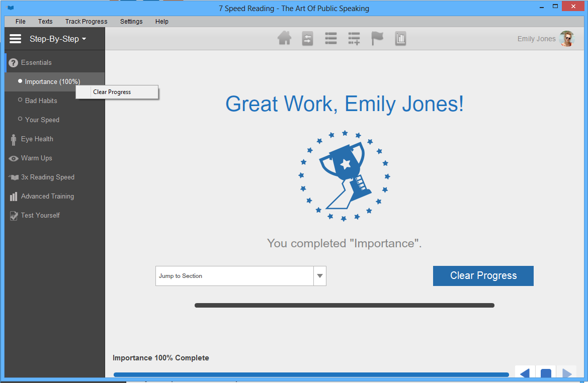588x383 pixels.
Task: Click the hamburger menu icon
Action: (x=16, y=39)
